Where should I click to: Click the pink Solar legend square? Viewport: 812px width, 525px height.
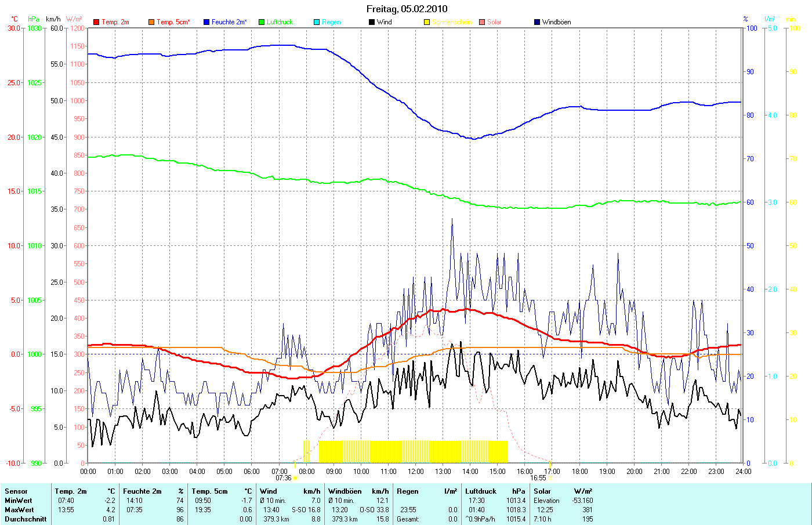coord(482,22)
